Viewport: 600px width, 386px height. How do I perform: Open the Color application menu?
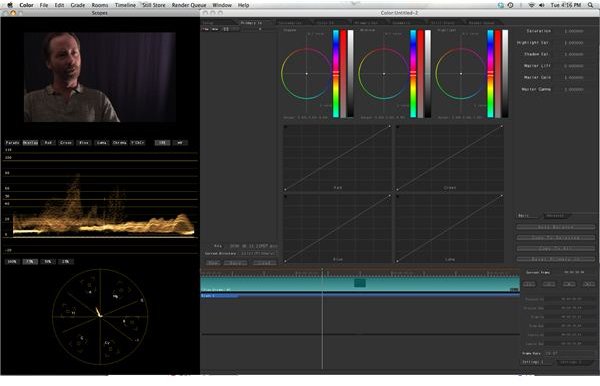26,5
